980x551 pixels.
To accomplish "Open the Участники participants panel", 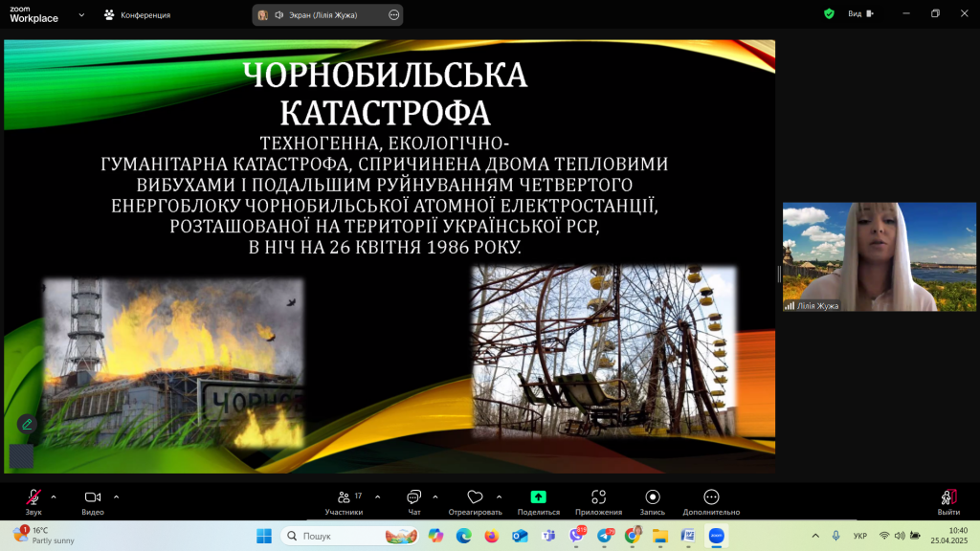I will [x=344, y=497].
